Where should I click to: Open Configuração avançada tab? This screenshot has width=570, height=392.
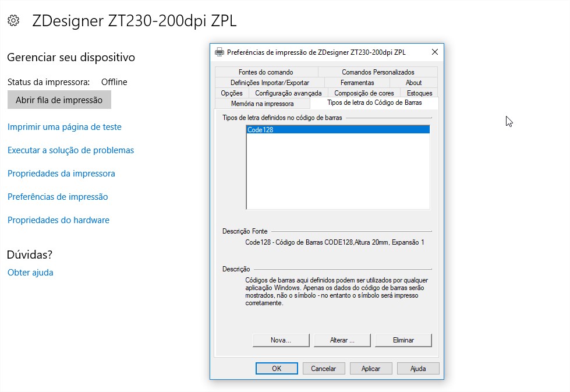(x=288, y=93)
